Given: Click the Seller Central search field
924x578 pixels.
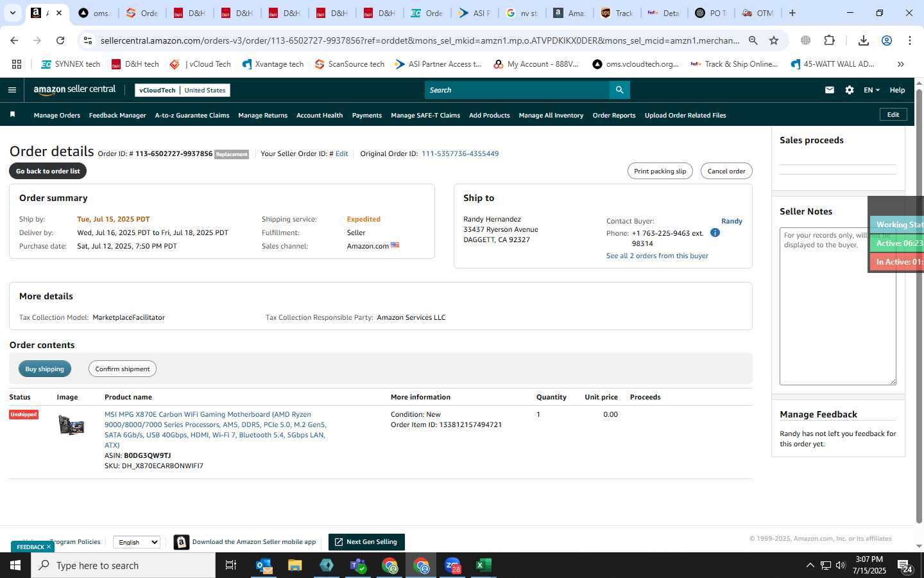Looking at the screenshot, I should tap(517, 90).
